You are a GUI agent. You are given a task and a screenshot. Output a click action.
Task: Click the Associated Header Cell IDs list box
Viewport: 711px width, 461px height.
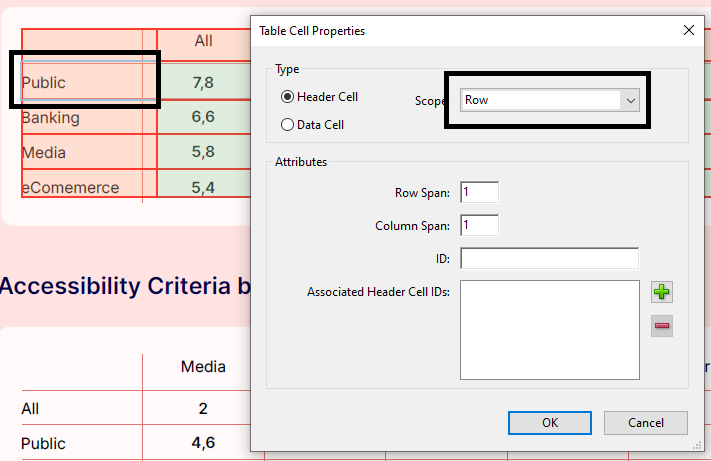click(549, 330)
